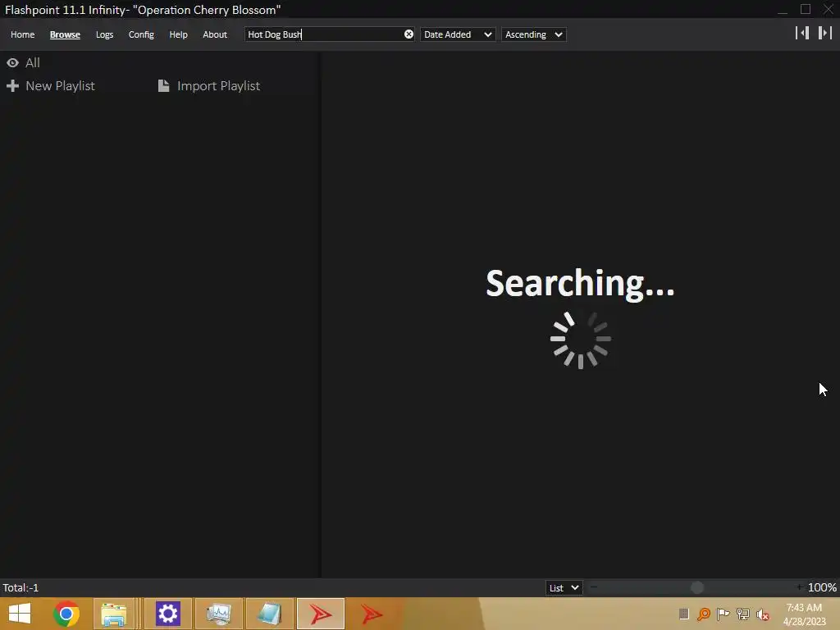Toggle the right sidebar visibility icon
Image resolution: width=840 pixels, height=630 pixels.
[x=825, y=33]
